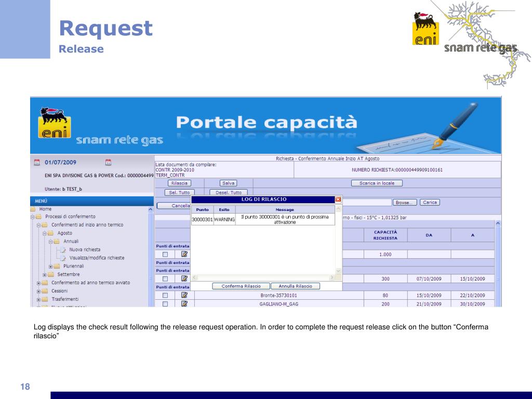Open the calendar icon right of 01/07/2009
Image resolution: width=532 pixels, height=399 pixels.
click(108, 162)
